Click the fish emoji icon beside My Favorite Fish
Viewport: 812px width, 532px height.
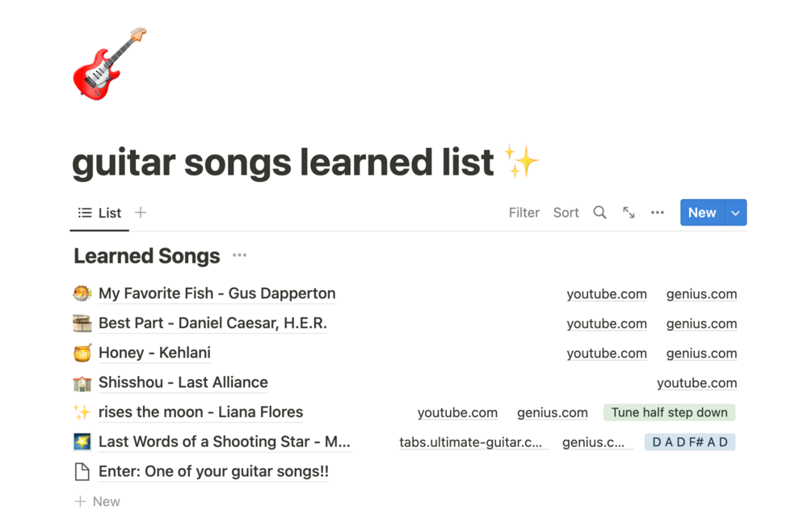(x=82, y=293)
